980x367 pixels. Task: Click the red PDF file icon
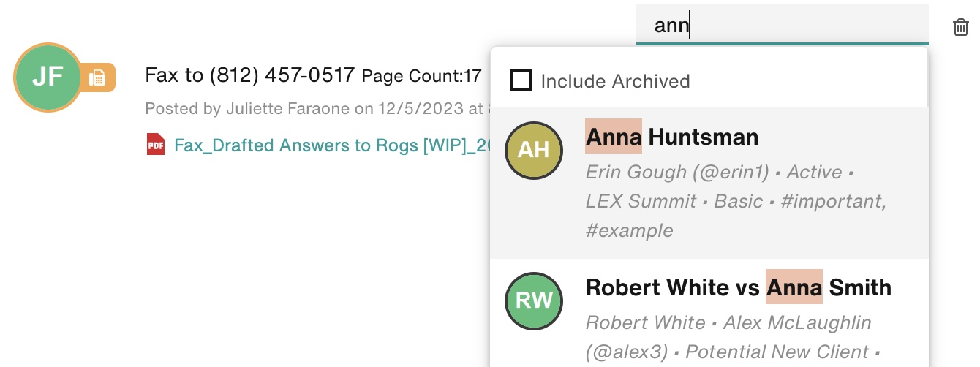156,145
